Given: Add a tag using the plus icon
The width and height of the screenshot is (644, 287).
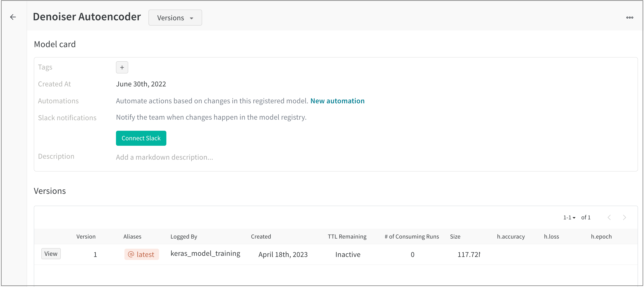Looking at the screenshot, I should point(122,67).
